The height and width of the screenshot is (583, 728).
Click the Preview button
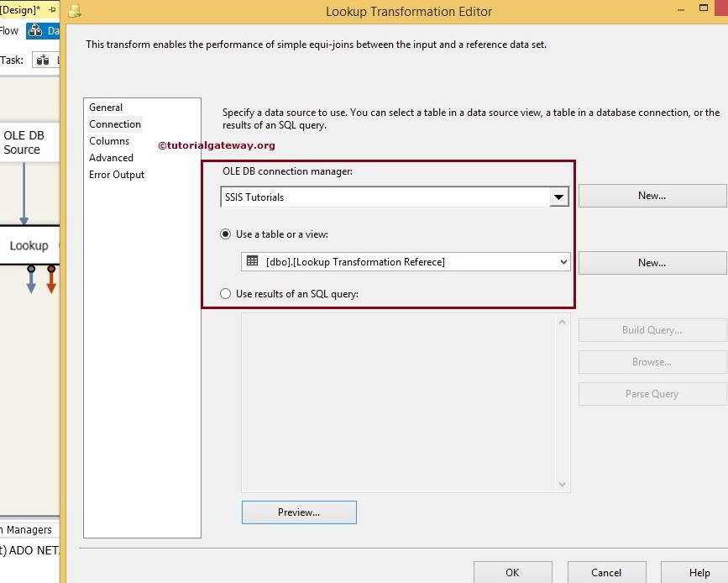click(298, 512)
